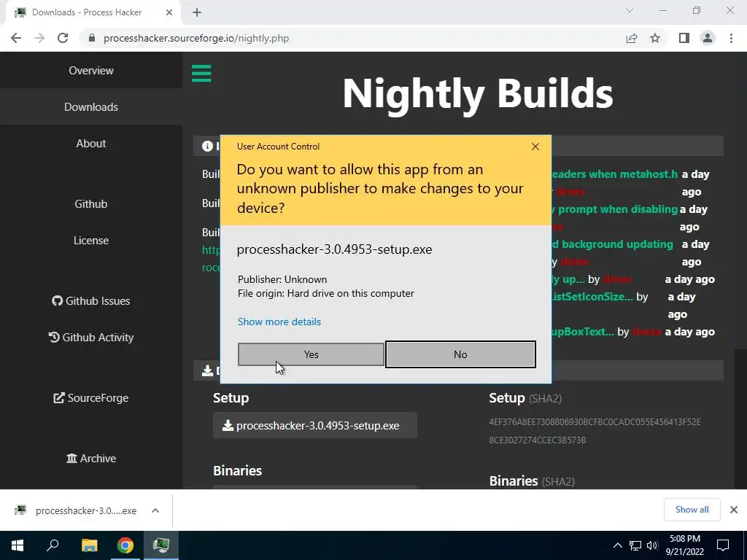Open commit link 'eaders when metahost.h'

(x=614, y=174)
